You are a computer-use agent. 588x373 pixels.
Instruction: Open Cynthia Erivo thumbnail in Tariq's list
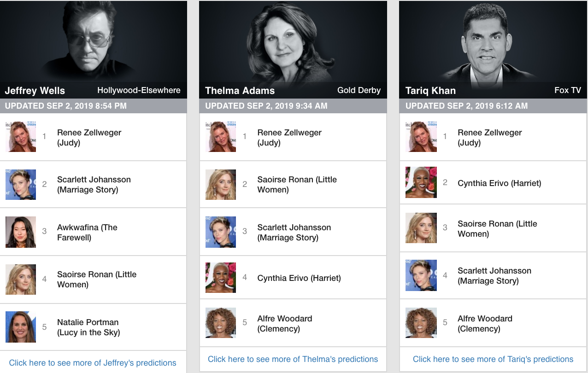point(421,182)
